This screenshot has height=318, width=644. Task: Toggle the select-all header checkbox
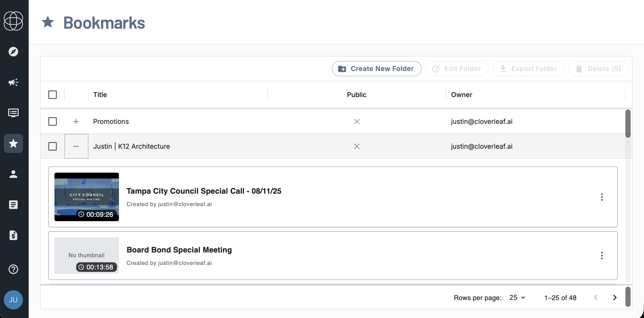pyautogui.click(x=53, y=95)
